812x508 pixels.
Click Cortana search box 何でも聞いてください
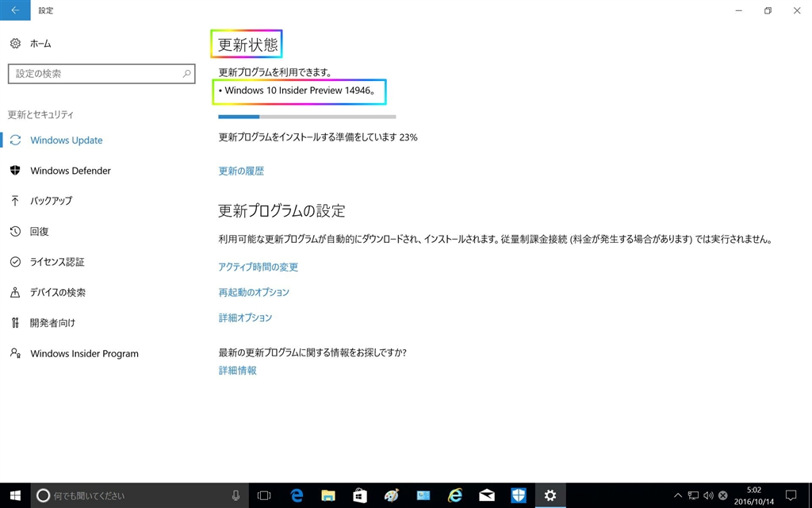click(x=140, y=495)
